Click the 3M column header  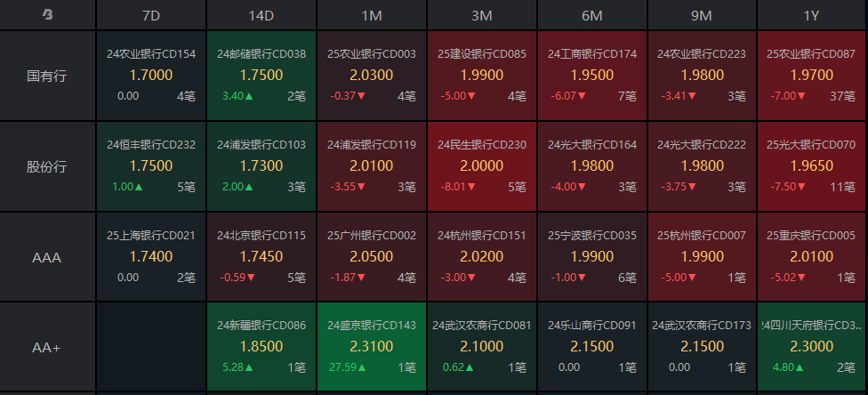pyautogui.click(x=482, y=15)
